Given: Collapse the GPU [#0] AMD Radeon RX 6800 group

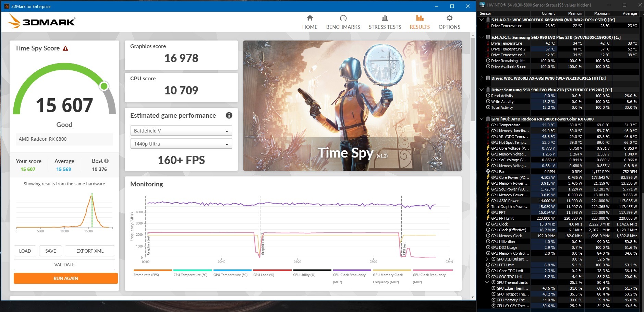Looking at the screenshot, I should pyautogui.click(x=482, y=119).
